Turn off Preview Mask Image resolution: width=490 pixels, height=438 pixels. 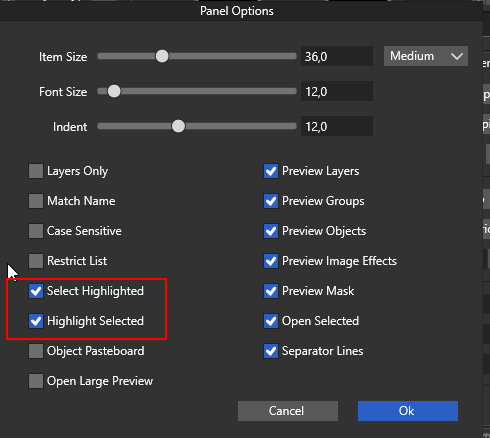click(x=271, y=291)
